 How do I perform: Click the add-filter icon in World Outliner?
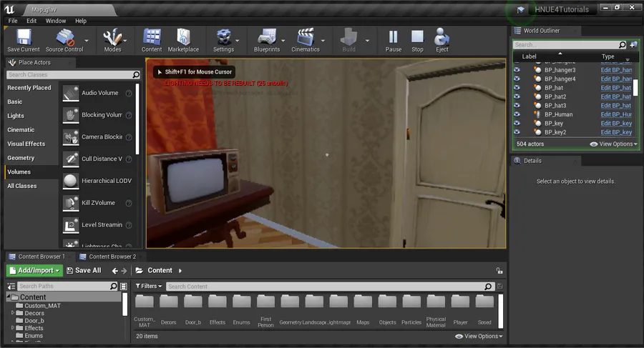coord(633,44)
